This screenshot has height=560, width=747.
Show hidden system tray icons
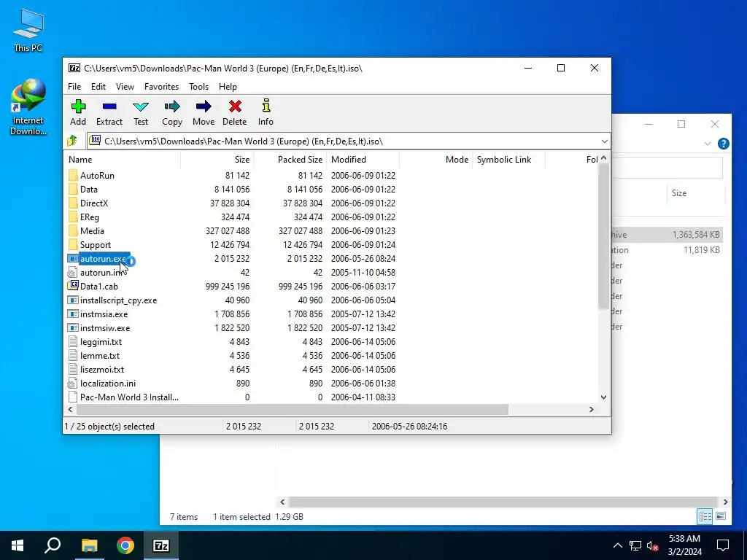coord(617,545)
